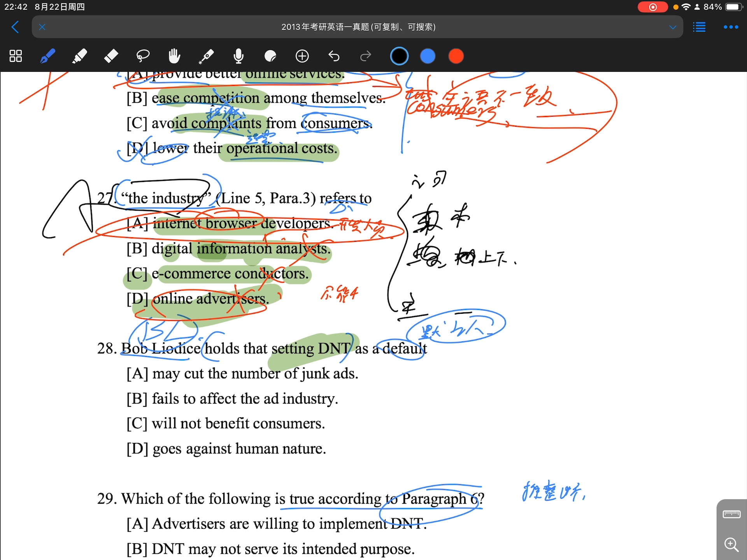This screenshot has height=560, width=747.
Task: Tap option [D] goes against human nature
Action: pos(226,449)
